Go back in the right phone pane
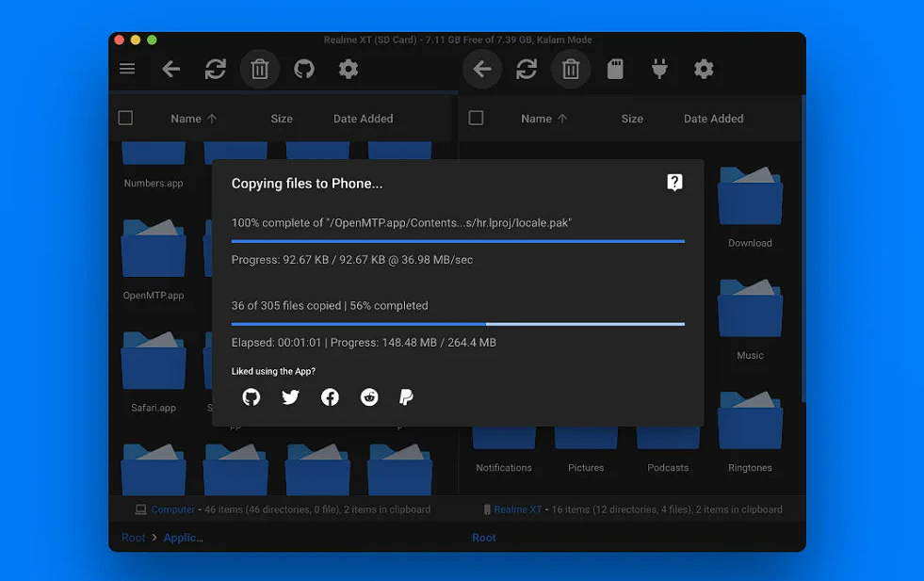 point(482,69)
